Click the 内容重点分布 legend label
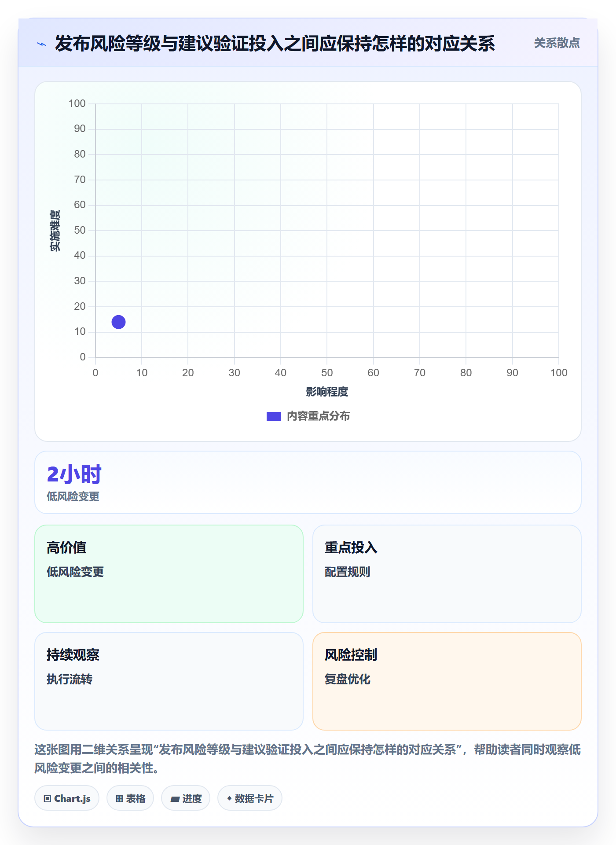The height and width of the screenshot is (845, 616). [x=318, y=416]
